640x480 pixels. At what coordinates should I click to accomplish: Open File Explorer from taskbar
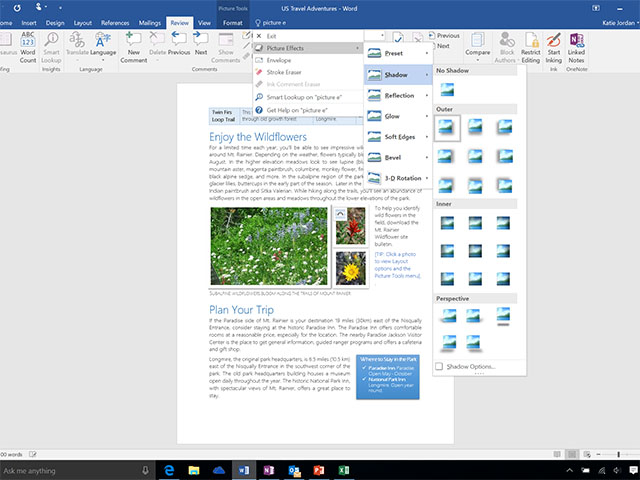194,470
